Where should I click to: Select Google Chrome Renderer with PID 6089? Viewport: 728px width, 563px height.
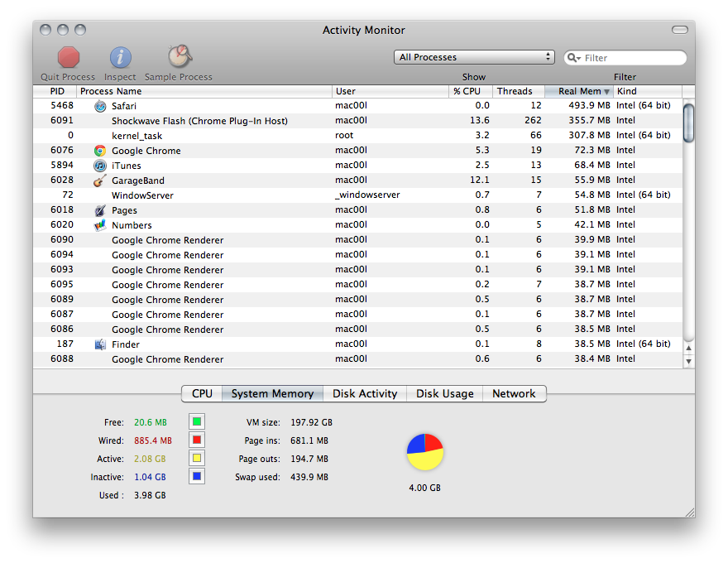(x=357, y=299)
